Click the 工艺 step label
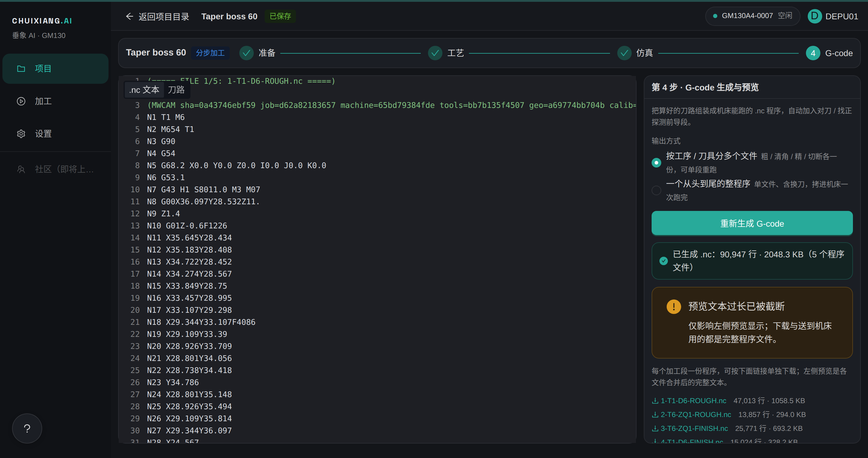The image size is (868, 458). click(456, 53)
